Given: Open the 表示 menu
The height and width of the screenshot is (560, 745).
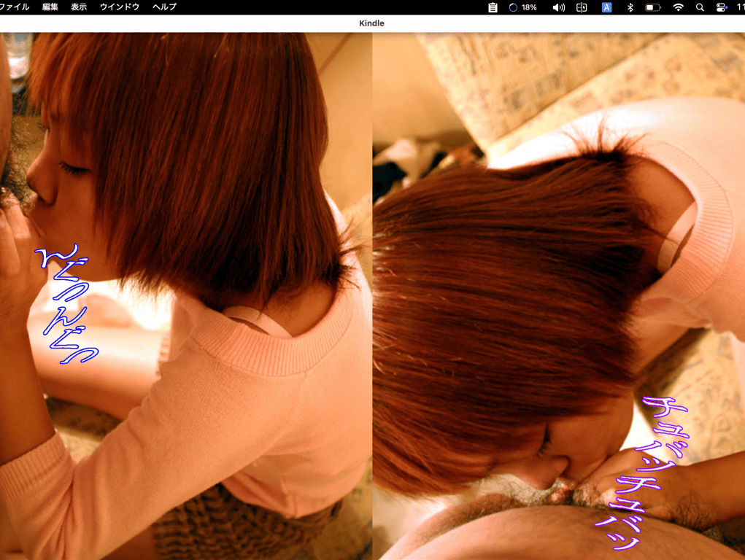Looking at the screenshot, I should (x=79, y=7).
